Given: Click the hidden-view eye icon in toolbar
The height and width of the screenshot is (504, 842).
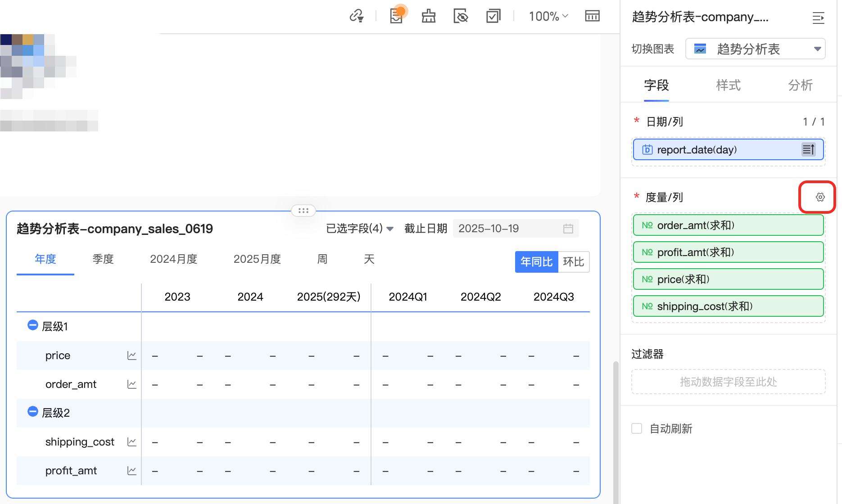Looking at the screenshot, I should pyautogui.click(x=461, y=16).
